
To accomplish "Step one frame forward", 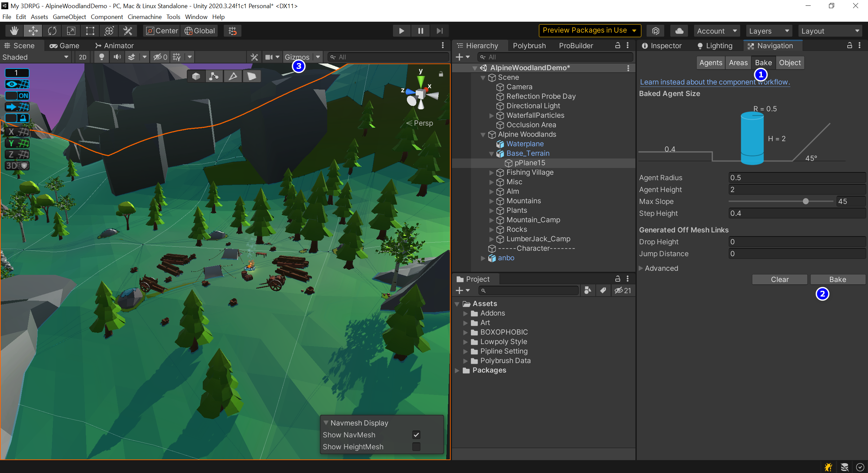I will point(439,31).
